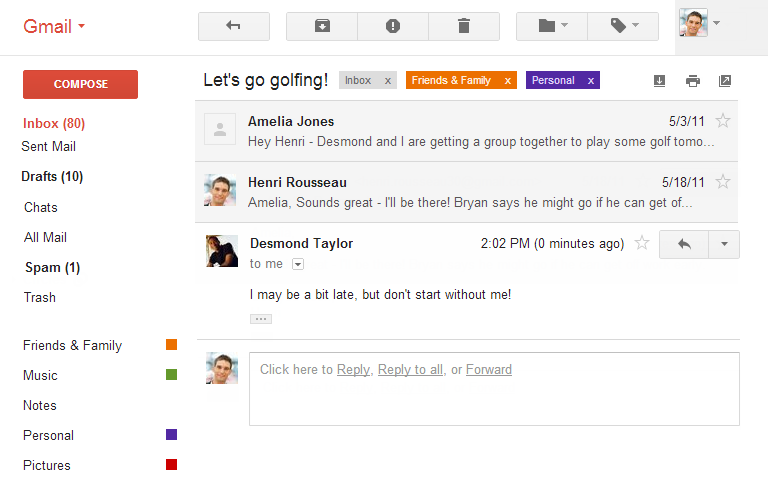Click the back to inbox arrow
768x478 pixels.
click(234, 26)
